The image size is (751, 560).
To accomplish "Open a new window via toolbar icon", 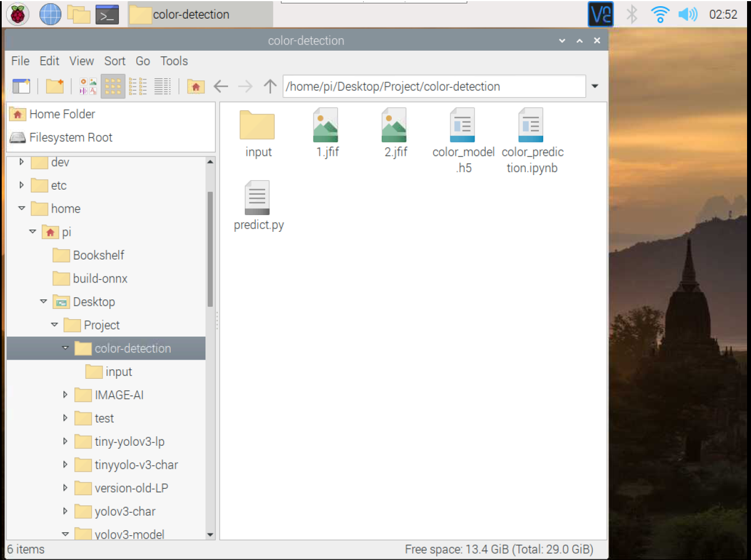I will click(x=21, y=86).
